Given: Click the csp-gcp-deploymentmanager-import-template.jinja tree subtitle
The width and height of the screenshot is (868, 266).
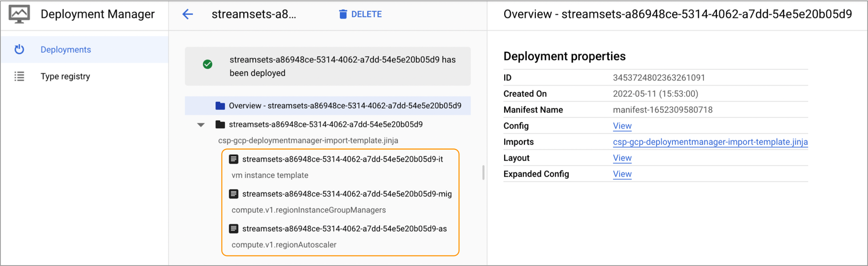Looking at the screenshot, I should click(308, 140).
